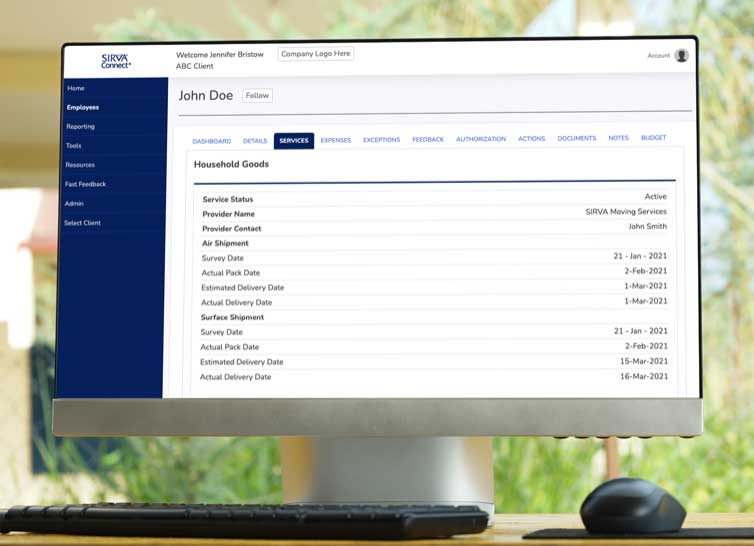Click the Company Logo Here placeholder
The image size is (754, 546).
316,54
